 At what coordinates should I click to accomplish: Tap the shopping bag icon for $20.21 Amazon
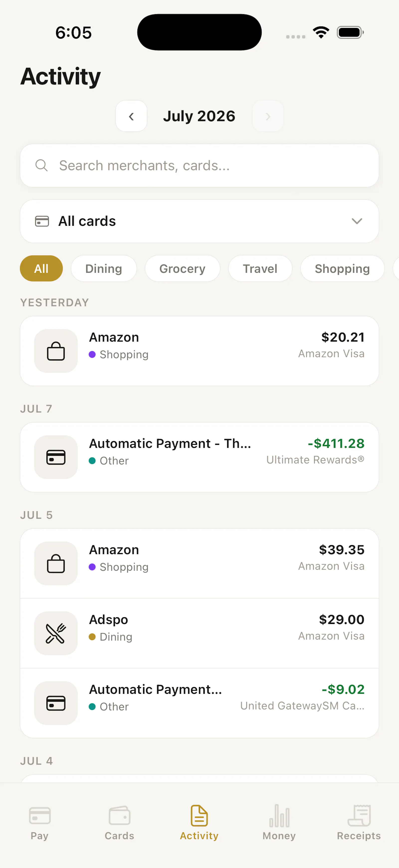[x=56, y=351]
